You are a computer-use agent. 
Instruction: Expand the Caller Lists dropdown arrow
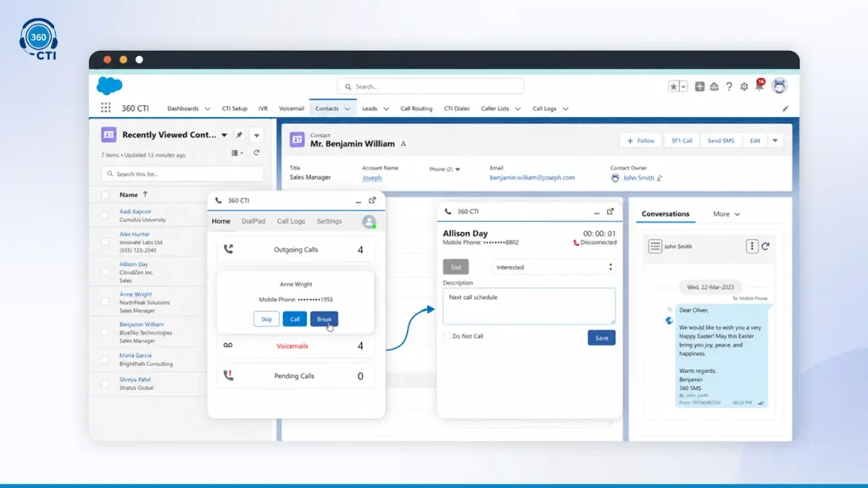[518, 109]
